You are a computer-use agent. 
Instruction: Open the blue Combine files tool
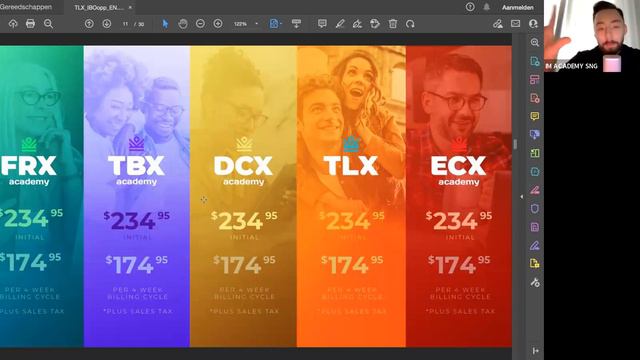coord(535,135)
